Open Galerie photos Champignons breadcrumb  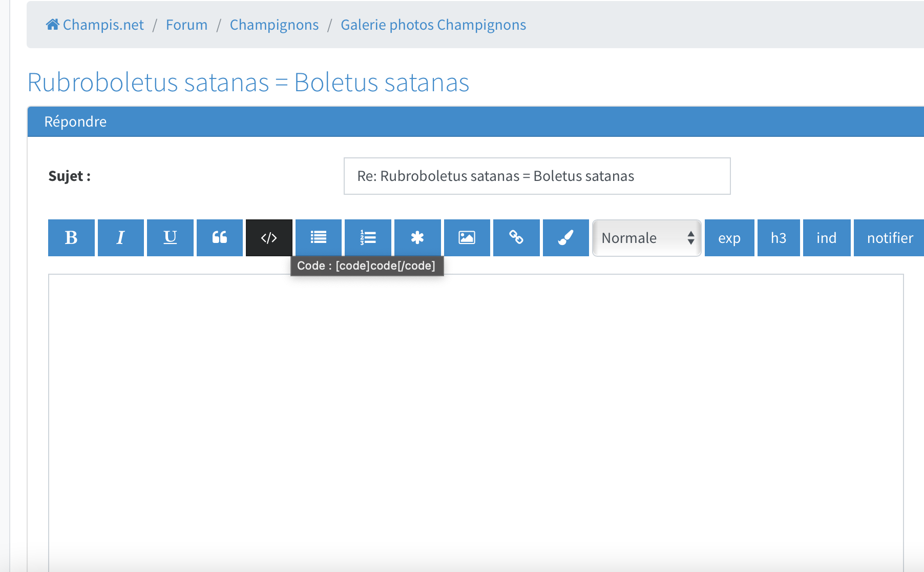tap(433, 25)
